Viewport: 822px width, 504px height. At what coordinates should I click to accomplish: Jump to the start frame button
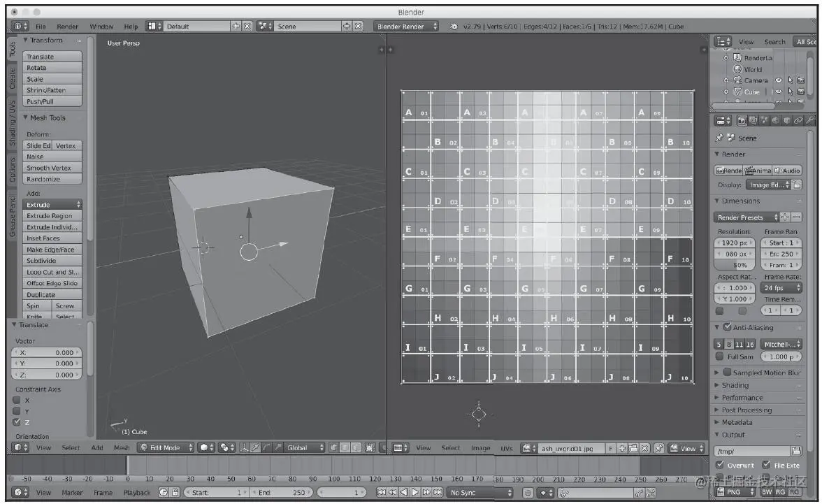[381, 492]
